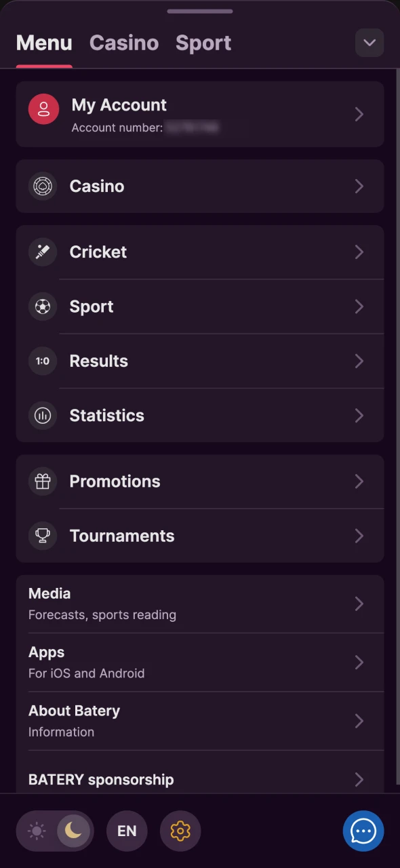Open Results using the 1:0 score icon

pyautogui.click(x=42, y=361)
